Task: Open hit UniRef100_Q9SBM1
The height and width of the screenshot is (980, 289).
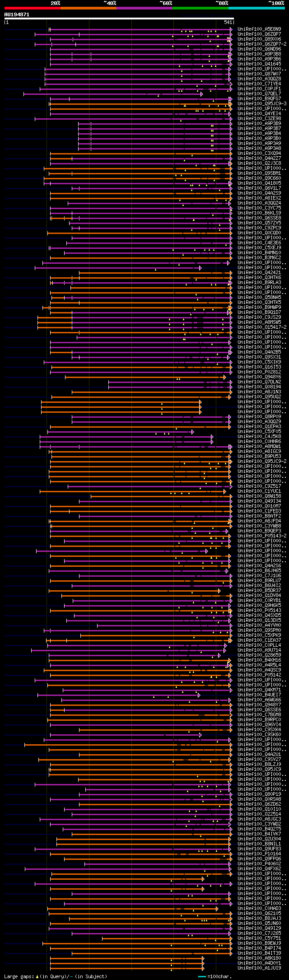Action: point(259,173)
